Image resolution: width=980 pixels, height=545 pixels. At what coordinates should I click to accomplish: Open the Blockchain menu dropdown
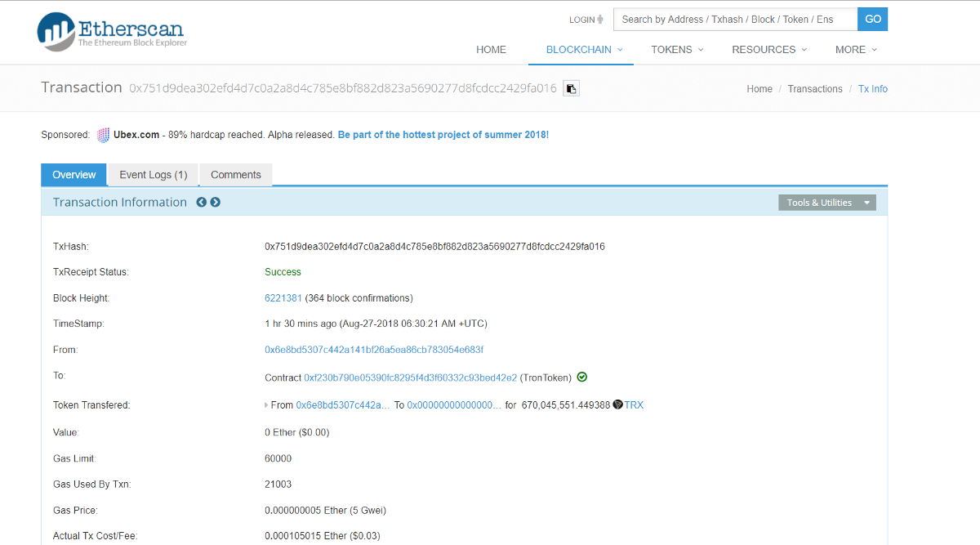[x=584, y=50]
